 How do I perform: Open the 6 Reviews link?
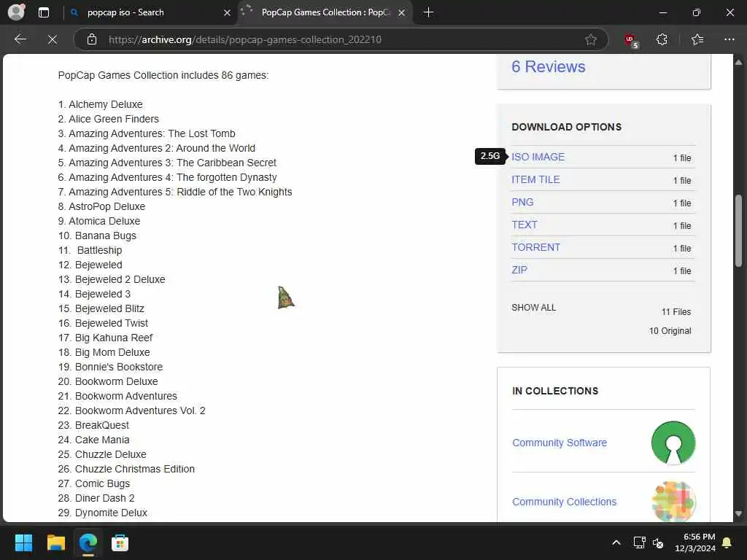click(549, 66)
